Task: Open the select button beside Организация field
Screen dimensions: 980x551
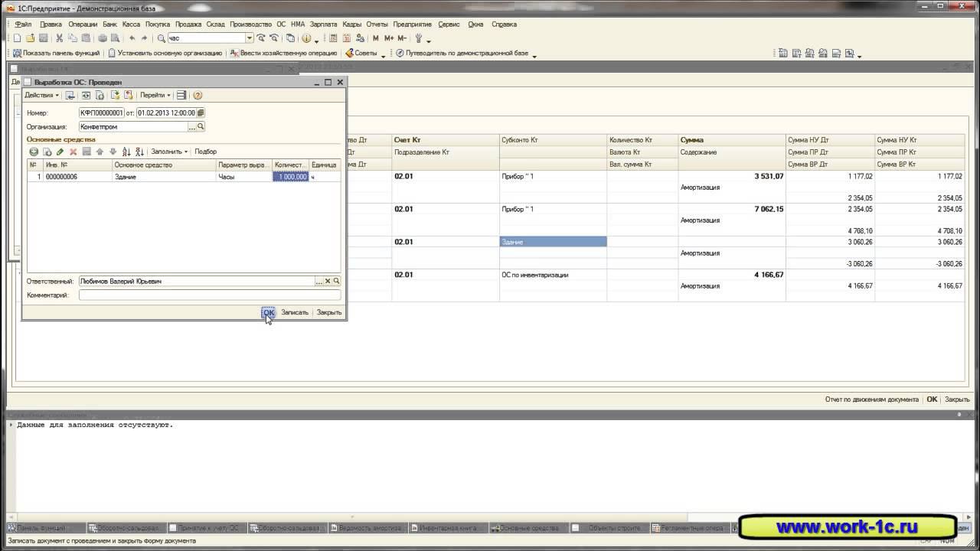Action: [x=192, y=126]
